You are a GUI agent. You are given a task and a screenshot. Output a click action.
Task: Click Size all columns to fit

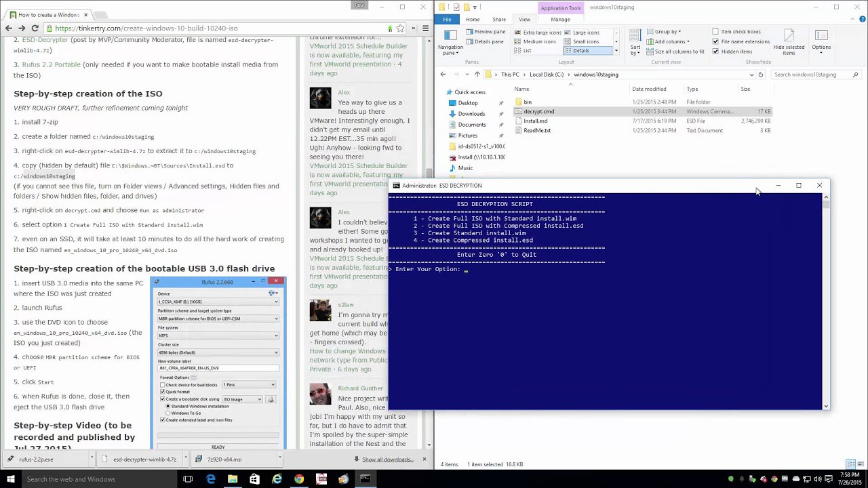(x=675, y=52)
